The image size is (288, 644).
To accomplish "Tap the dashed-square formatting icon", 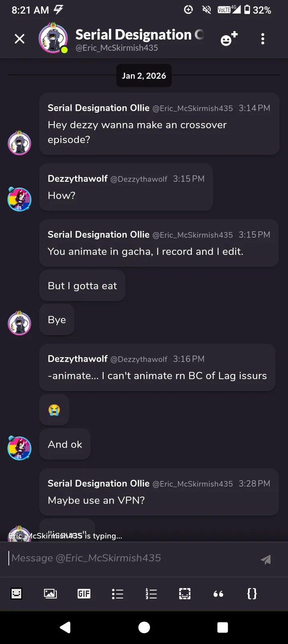I will (185, 594).
